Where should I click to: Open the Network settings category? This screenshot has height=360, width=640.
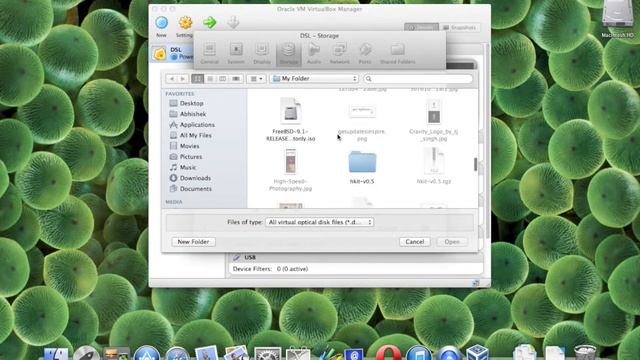click(x=340, y=53)
